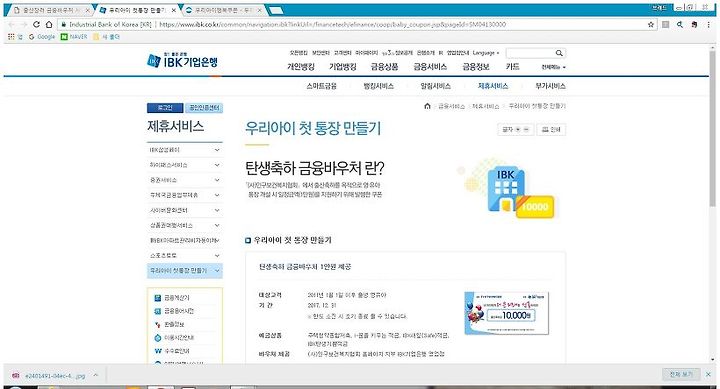Select the 스마트금융 submenu
This screenshot has width=720, height=389.
point(321,86)
